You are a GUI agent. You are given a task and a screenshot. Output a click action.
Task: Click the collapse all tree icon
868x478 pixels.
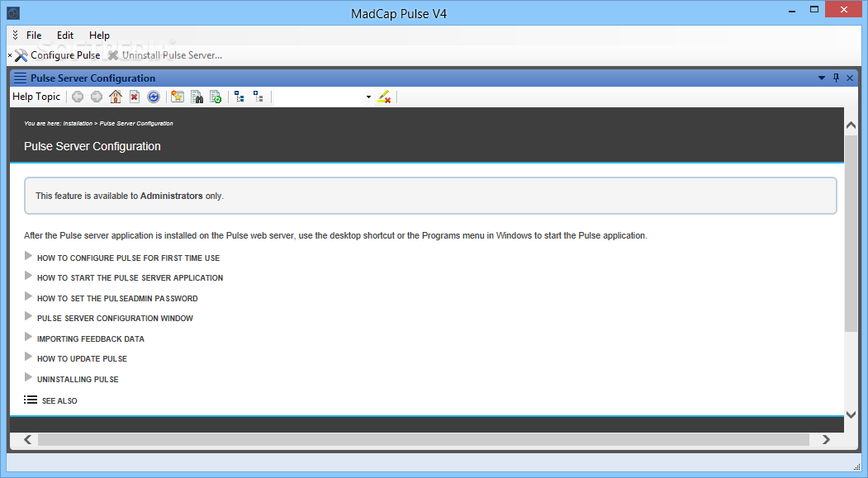point(240,97)
